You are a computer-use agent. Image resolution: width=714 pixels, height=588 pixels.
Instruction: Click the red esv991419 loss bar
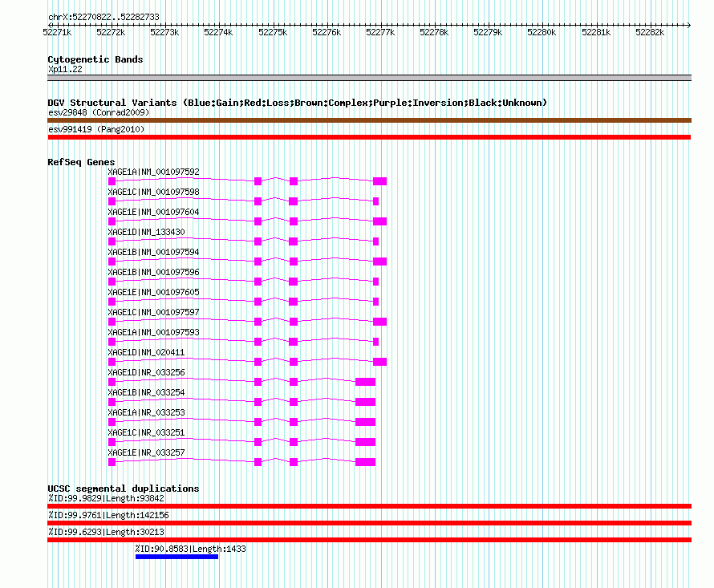pyautogui.click(x=369, y=137)
